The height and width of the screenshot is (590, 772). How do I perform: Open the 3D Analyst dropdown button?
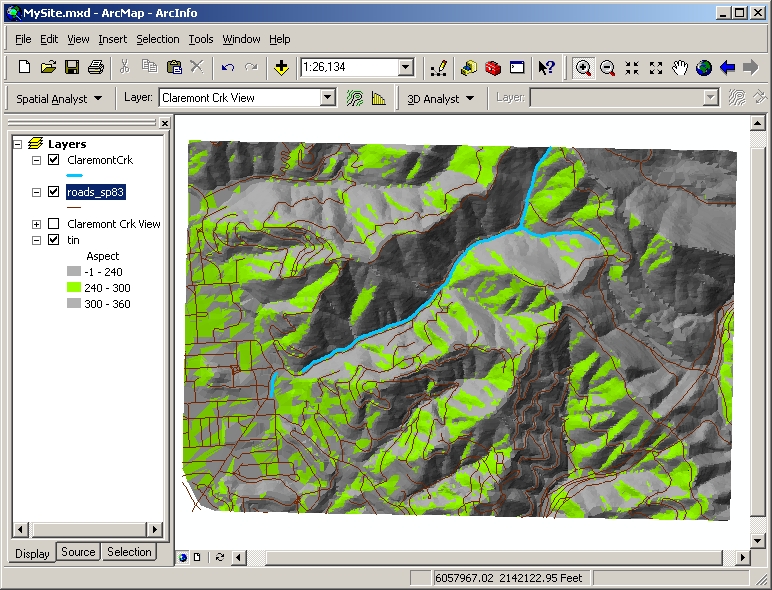440,99
